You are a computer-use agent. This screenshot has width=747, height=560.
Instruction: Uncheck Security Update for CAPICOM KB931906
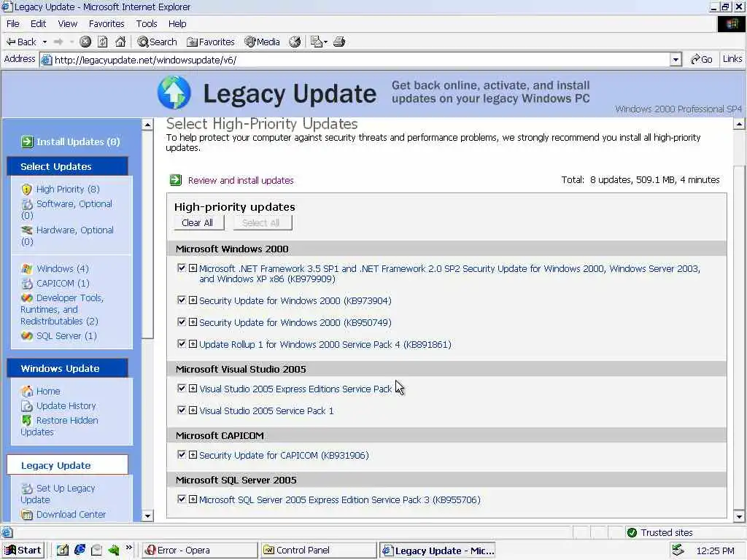[182, 455]
